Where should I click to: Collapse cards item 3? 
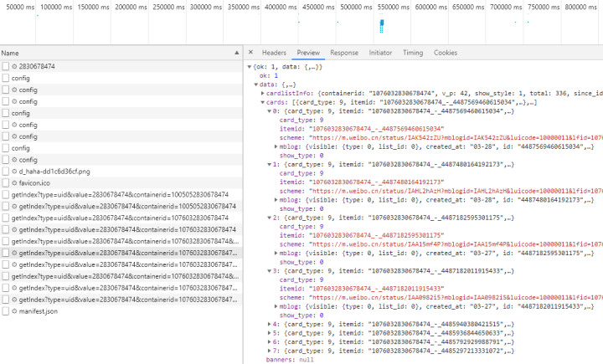point(269,271)
